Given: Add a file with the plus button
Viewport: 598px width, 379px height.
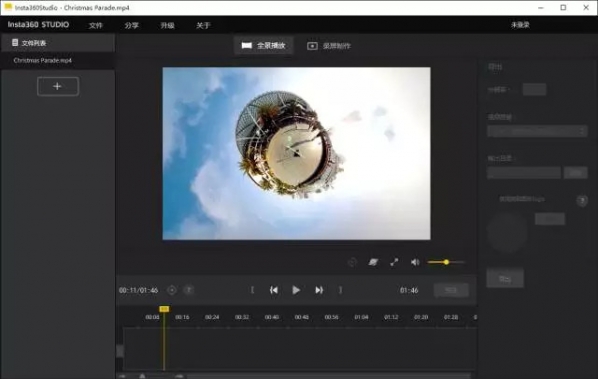Looking at the screenshot, I should 58,86.
